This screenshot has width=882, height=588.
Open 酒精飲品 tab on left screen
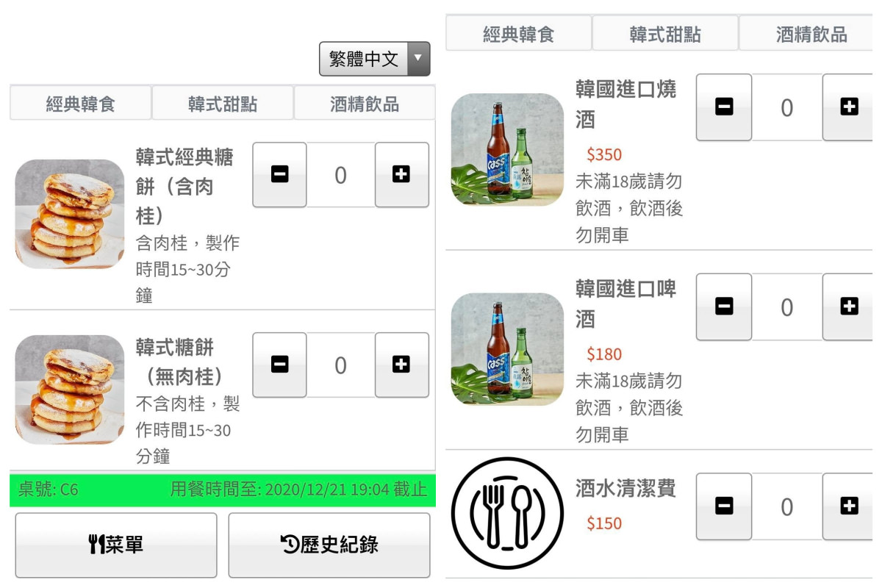[x=365, y=103]
